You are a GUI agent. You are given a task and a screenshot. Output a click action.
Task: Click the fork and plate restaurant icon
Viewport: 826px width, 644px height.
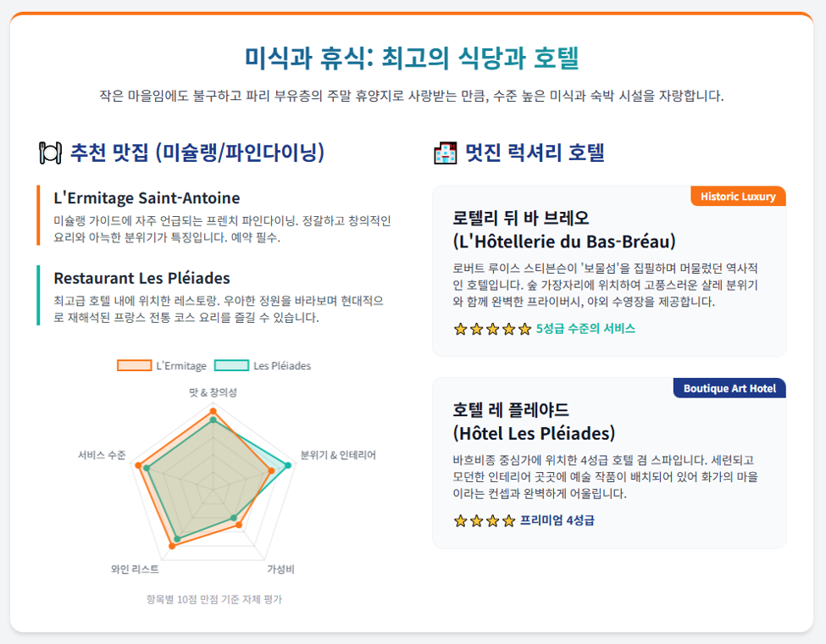[x=51, y=153]
